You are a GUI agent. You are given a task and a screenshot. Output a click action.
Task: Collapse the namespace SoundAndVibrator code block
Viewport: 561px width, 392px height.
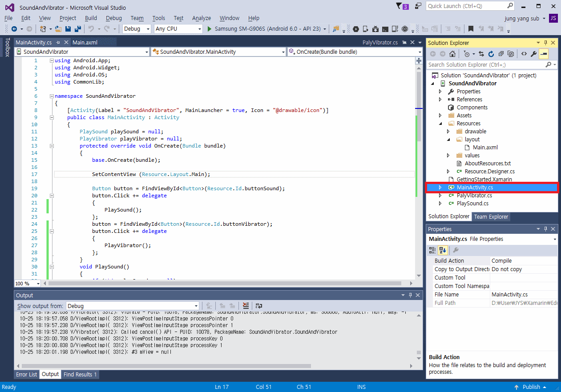[x=52, y=96]
